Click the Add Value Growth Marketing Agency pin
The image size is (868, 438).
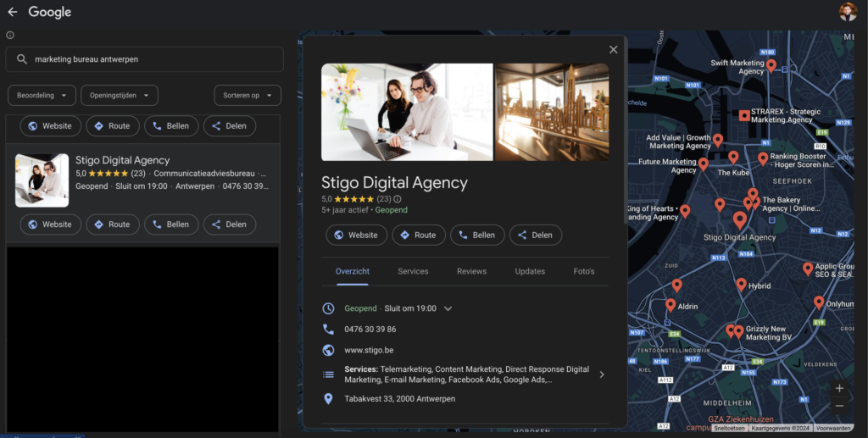[x=718, y=141]
